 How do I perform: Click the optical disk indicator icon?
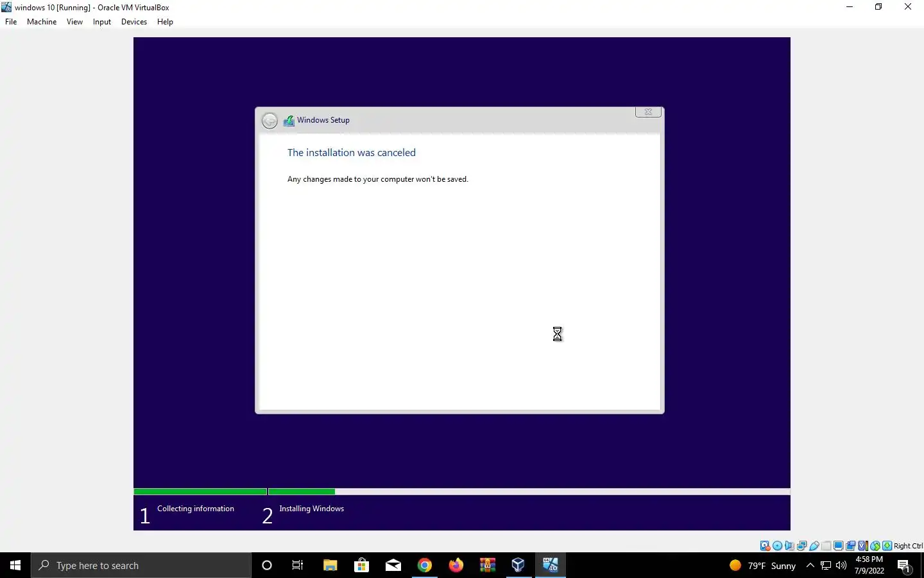click(x=777, y=546)
